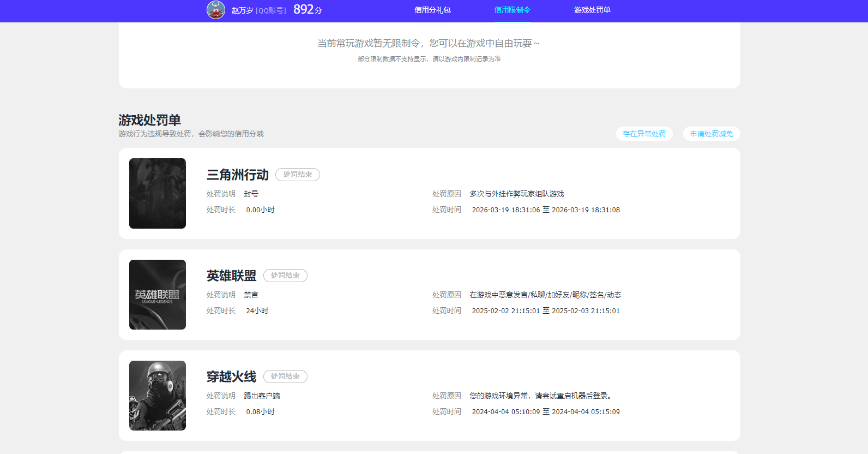
Task: Click 处罚结束 badge beside 穿越火线
Action: tap(285, 377)
